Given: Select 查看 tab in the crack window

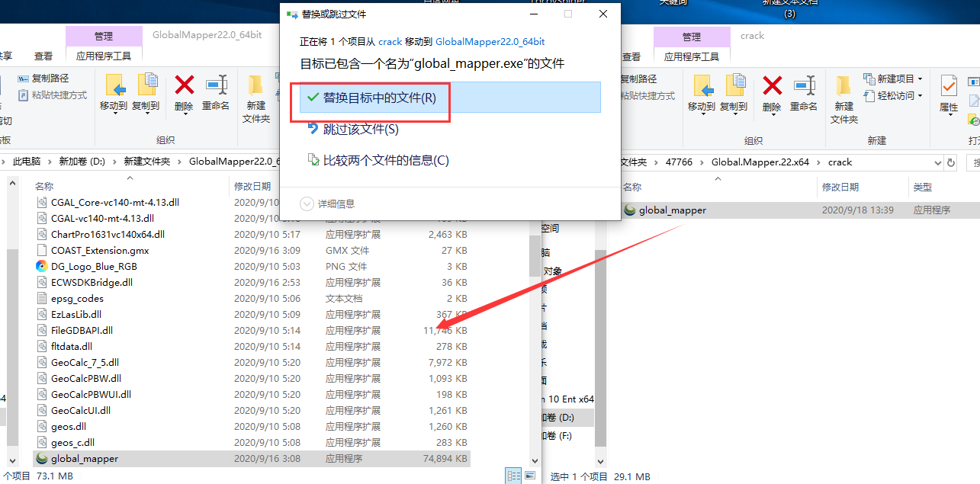Looking at the screenshot, I should point(631,56).
